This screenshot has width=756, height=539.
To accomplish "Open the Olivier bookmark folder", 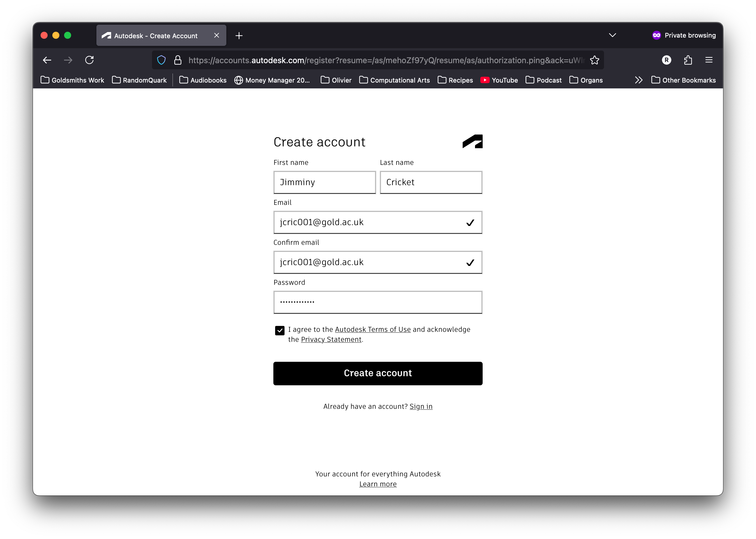I will [336, 80].
